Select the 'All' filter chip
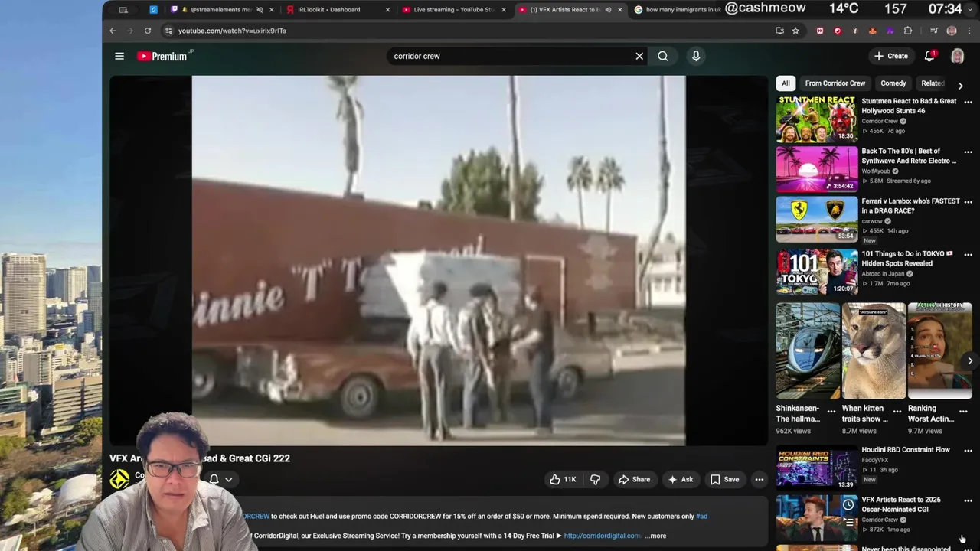Image resolution: width=980 pixels, height=551 pixels. point(786,83)
